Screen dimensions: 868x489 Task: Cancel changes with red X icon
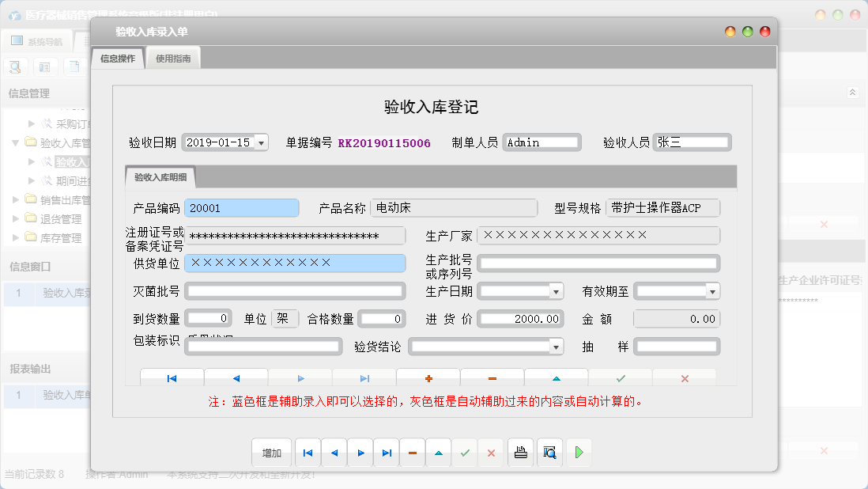click(x=684, y=377)
